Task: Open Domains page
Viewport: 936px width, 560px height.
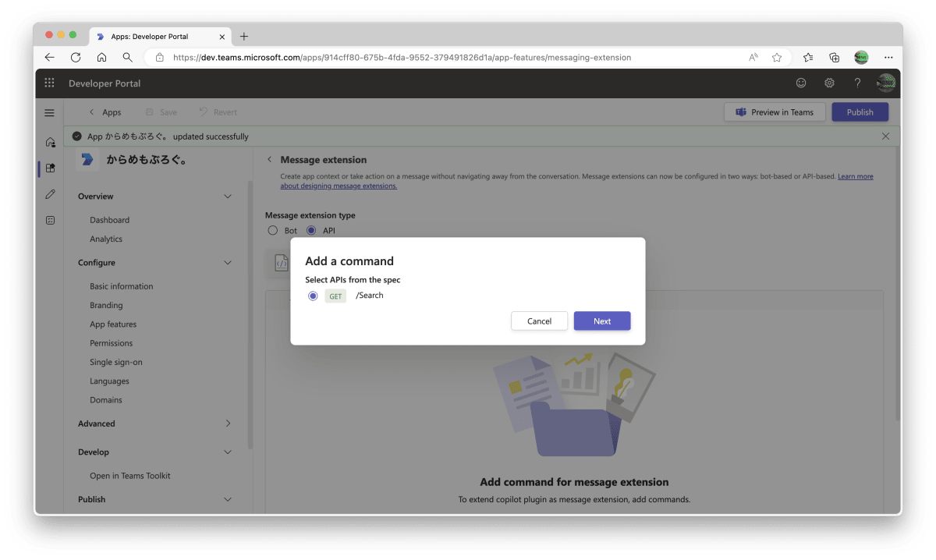Action: [106, 400]
